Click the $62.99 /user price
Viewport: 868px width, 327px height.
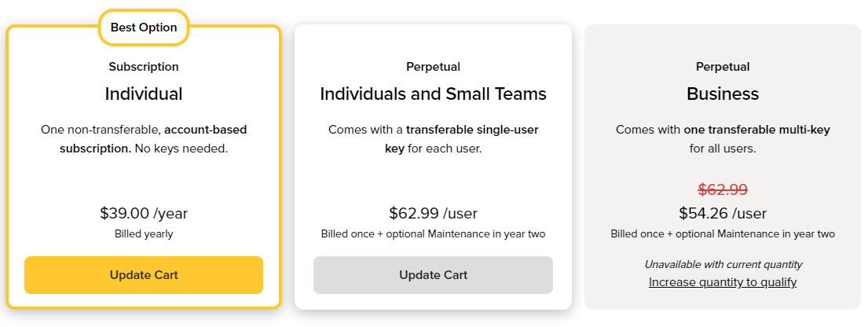pos(433,213)
